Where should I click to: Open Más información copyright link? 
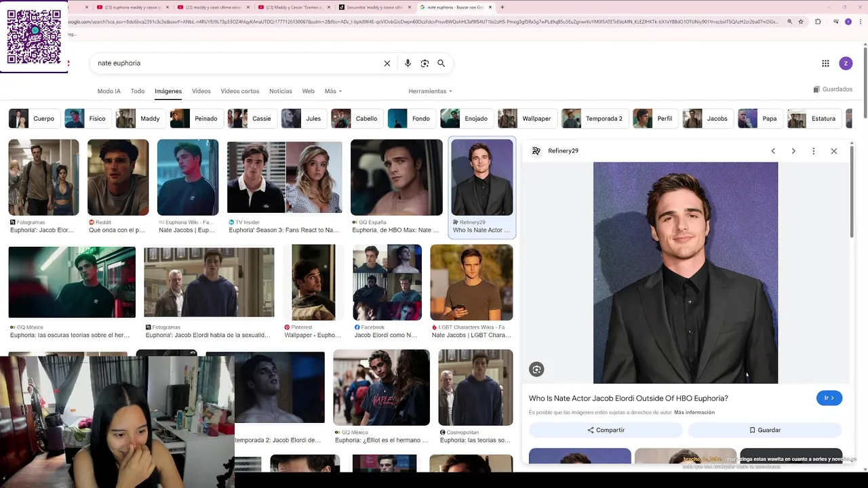[694, 412]
